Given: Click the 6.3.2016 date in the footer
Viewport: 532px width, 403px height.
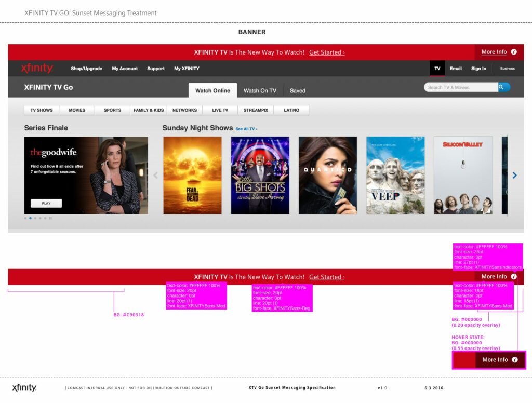Looking at the screenshot, I should (x=434, y=388).
